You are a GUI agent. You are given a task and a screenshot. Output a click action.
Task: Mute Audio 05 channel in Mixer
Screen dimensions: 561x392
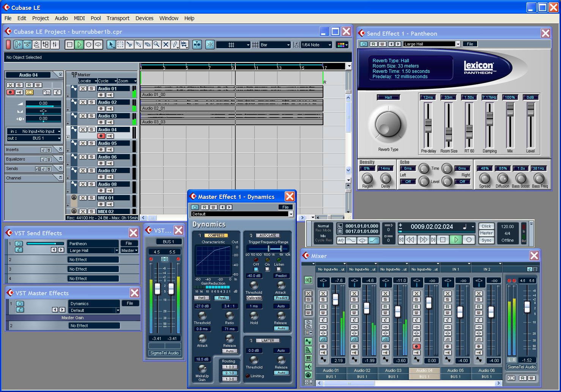(448, 293)
